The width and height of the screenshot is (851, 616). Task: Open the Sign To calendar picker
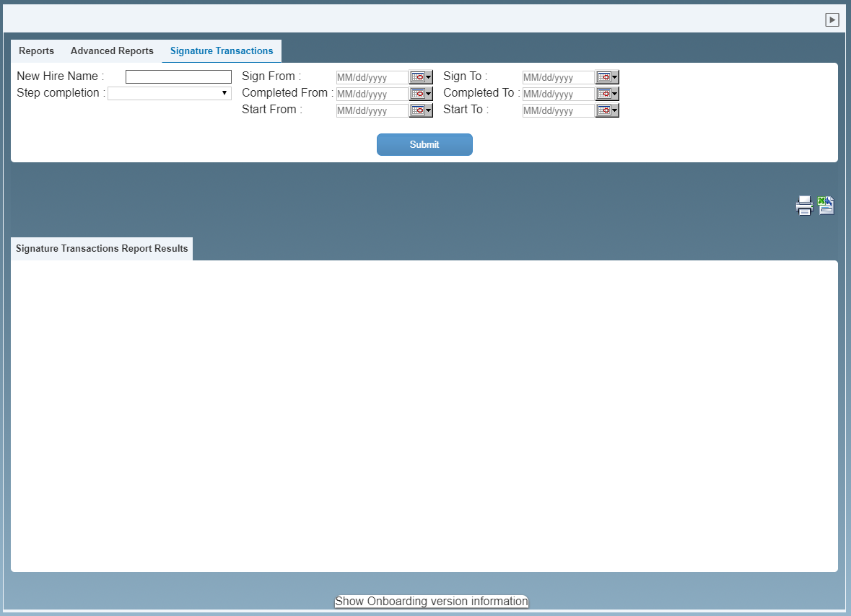coord(607,77)
